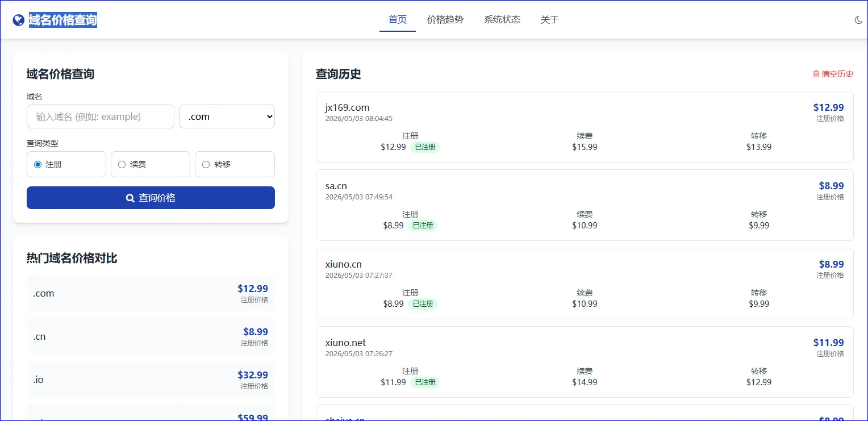
Task: Focus the domain name input field
Action: (101, 116)
